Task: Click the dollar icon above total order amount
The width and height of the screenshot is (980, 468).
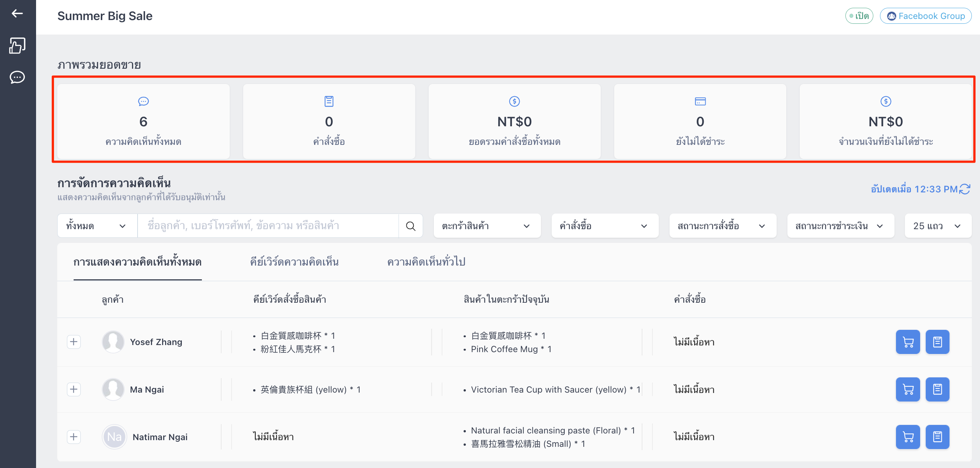Action: 514,101
